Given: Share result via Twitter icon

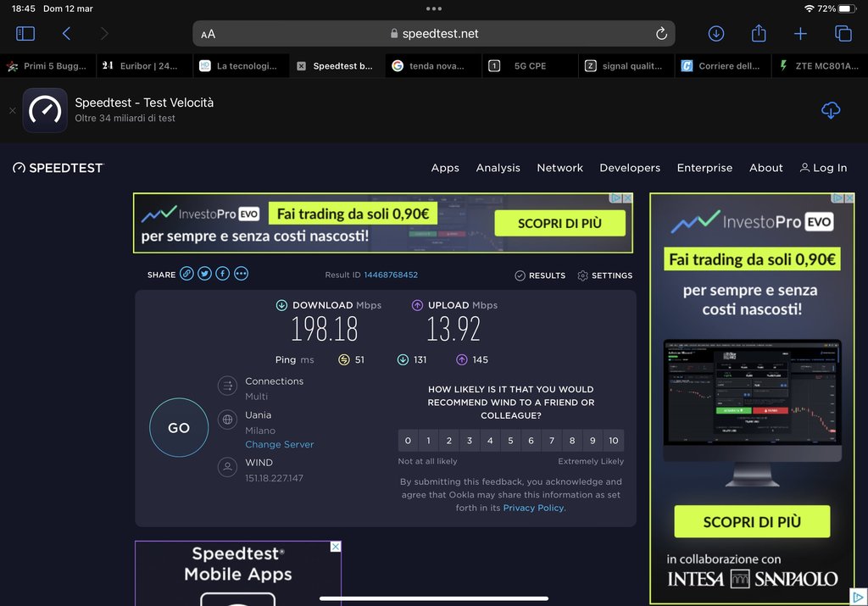Looking at the screenshot, I should click(204, 274).
